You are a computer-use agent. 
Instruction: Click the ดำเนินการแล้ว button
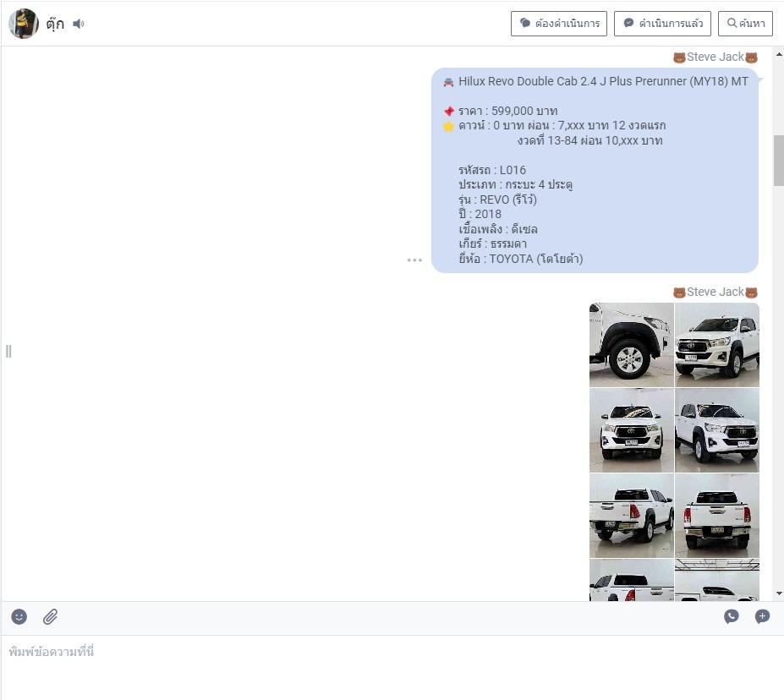coord(662,24)
